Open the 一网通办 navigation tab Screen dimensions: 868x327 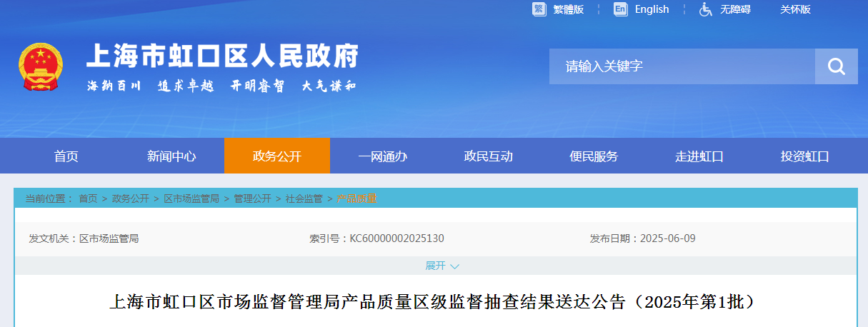pyautogui.click(x=383, y=156)
